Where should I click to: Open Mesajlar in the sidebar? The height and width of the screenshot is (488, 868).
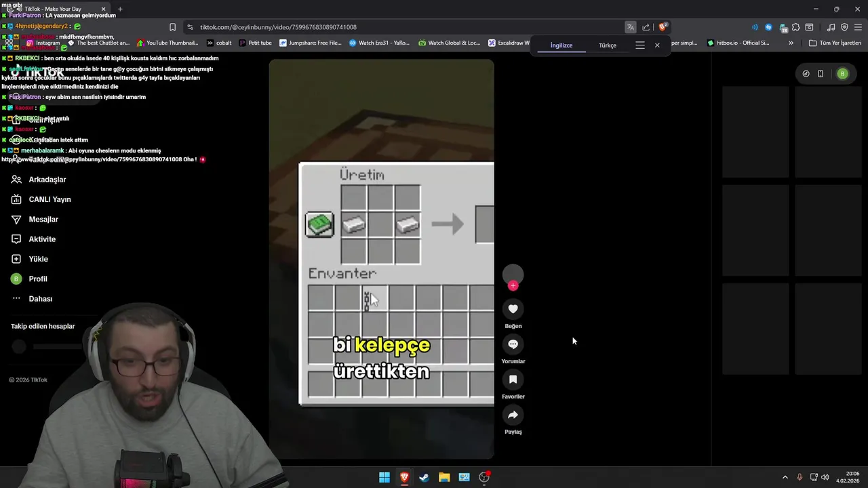(35, 220)
